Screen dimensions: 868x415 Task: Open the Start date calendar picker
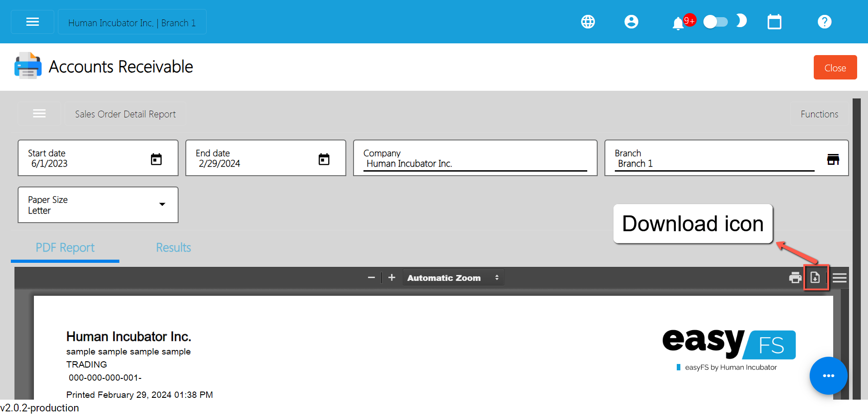pos(156,159)
